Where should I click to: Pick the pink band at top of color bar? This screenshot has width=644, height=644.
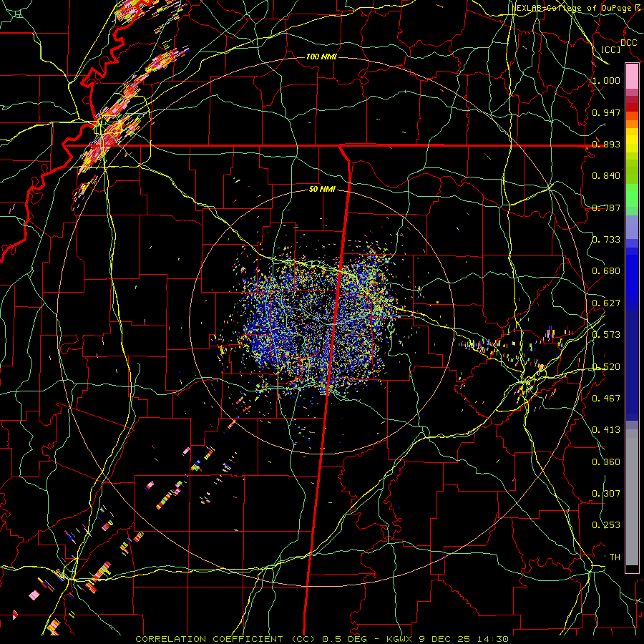coord(632,76)
